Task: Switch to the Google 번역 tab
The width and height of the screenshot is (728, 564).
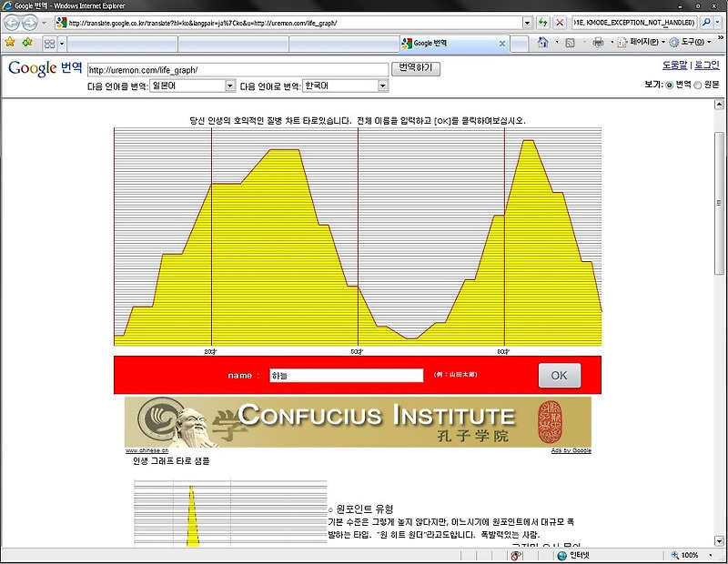Action: (450, 43)
